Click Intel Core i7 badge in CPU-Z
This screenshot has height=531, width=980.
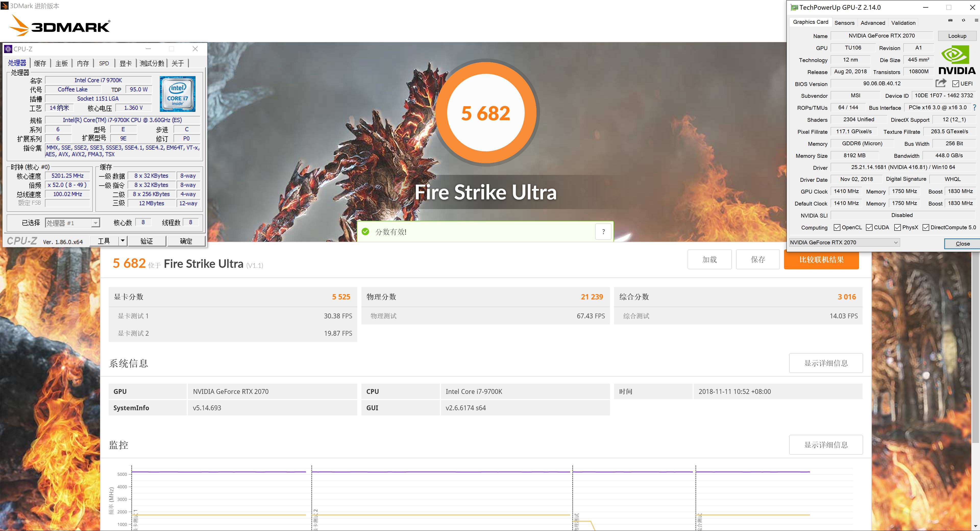(x=177, y=94)
